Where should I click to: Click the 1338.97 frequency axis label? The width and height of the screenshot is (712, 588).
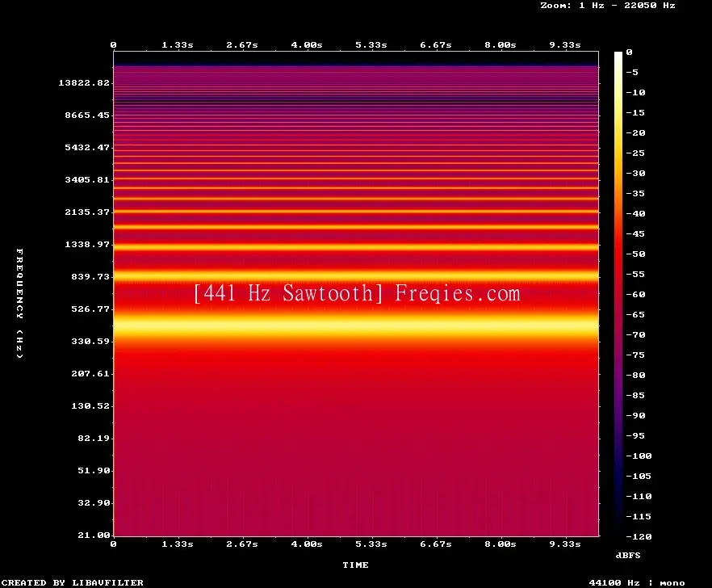[x=87, y=244]
